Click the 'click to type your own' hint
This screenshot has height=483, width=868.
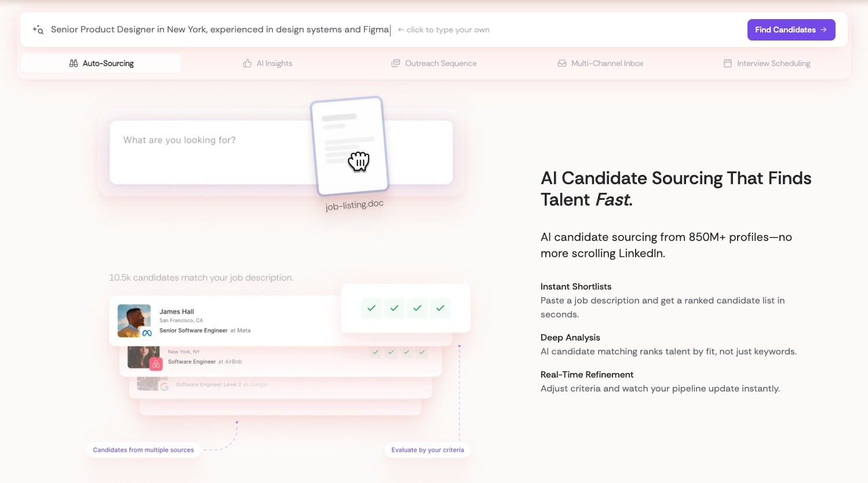pyautogui.click(x=443, y=30)
